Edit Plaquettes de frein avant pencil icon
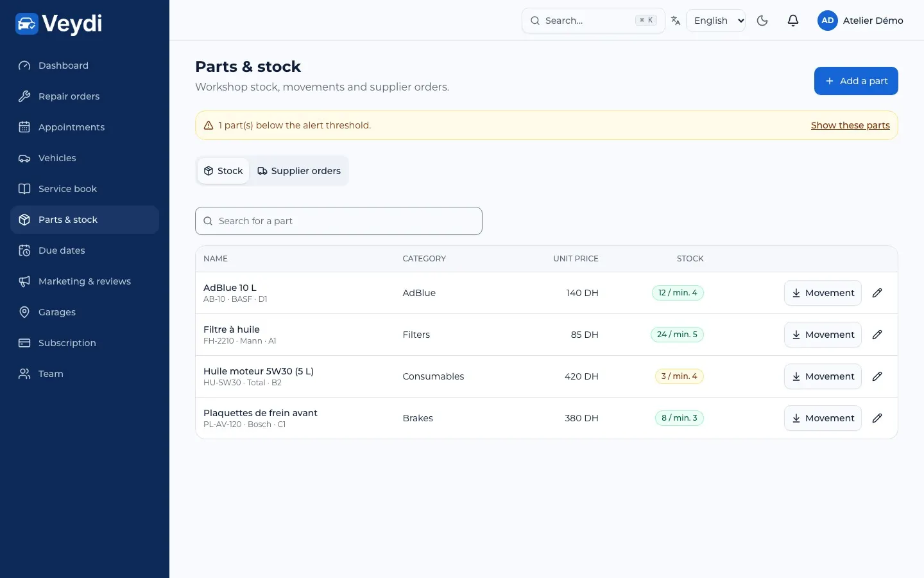The image size is (924, 578). point(877,418)
